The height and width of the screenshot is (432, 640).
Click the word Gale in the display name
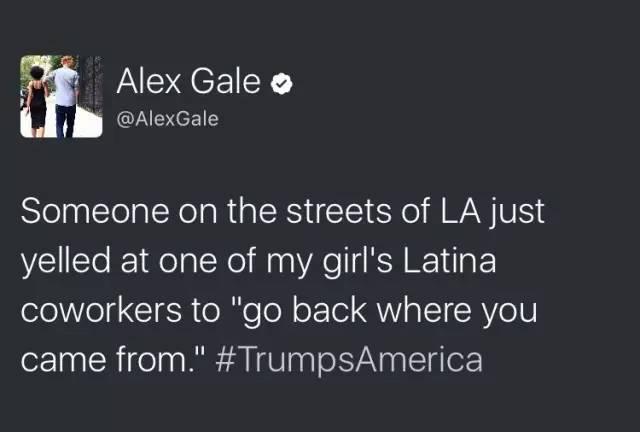pyautogui.click(x=225, y=81)
